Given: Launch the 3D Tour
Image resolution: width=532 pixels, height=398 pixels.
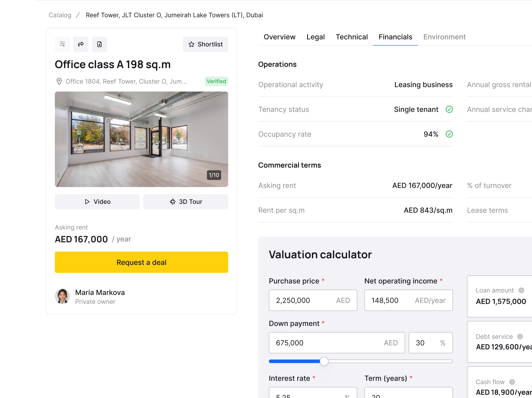Looking at the screenshot, I should point(186,201).
